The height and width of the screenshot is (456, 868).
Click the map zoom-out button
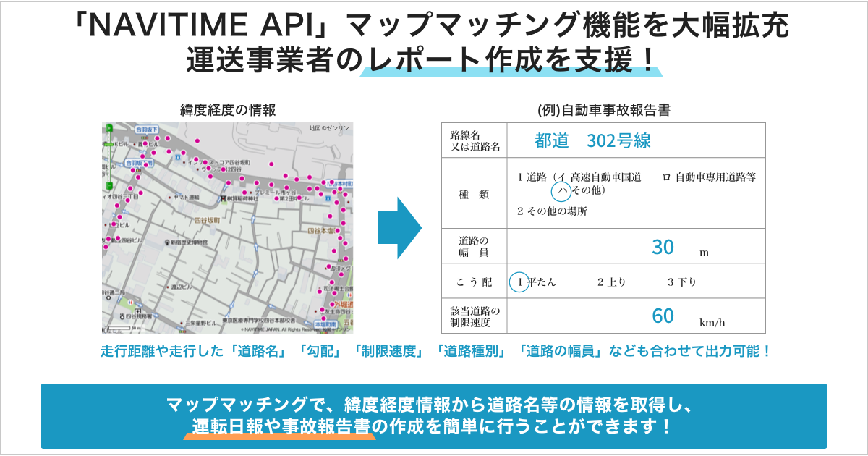(x=109, y=185)
